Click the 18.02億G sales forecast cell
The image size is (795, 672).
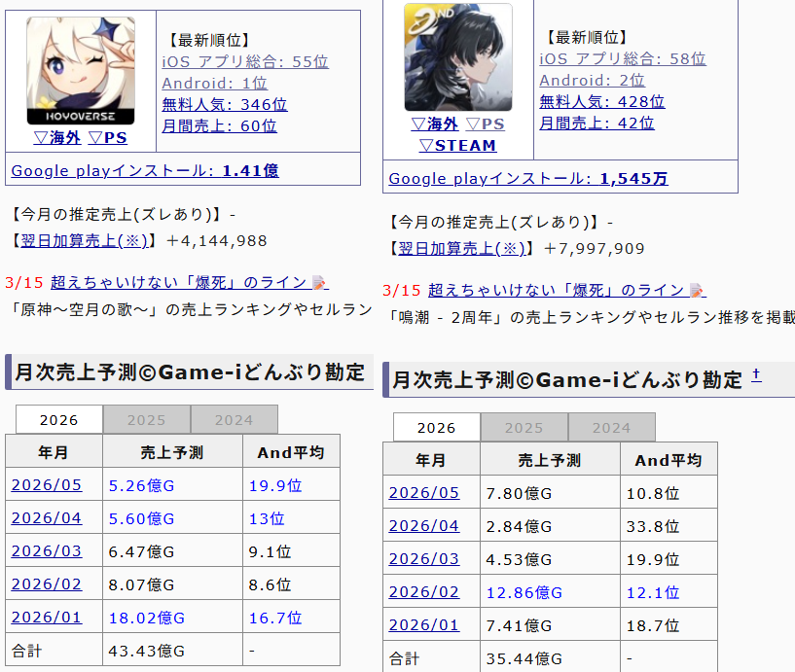[x=172, y=617]
